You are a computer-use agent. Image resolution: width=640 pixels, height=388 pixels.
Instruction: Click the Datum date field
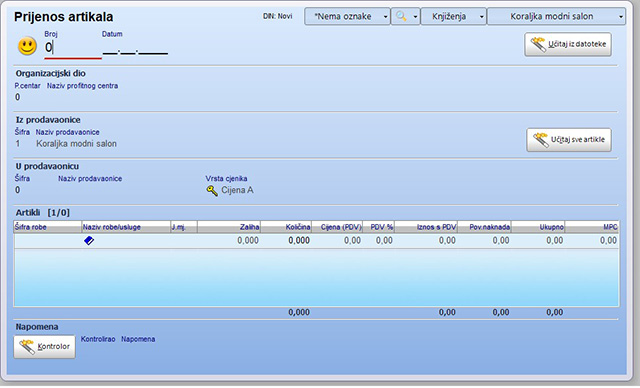coord(135,49)
